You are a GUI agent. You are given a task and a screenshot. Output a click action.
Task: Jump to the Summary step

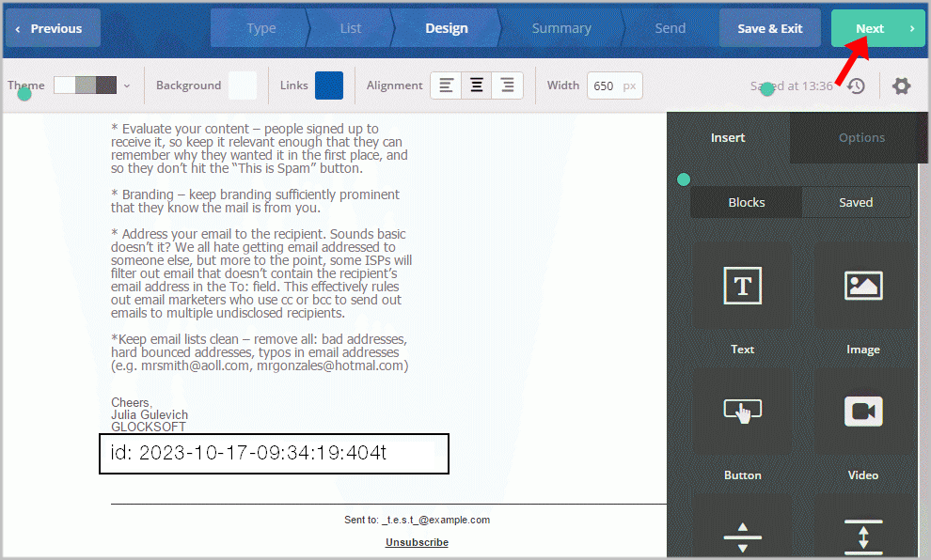[561, 28]
